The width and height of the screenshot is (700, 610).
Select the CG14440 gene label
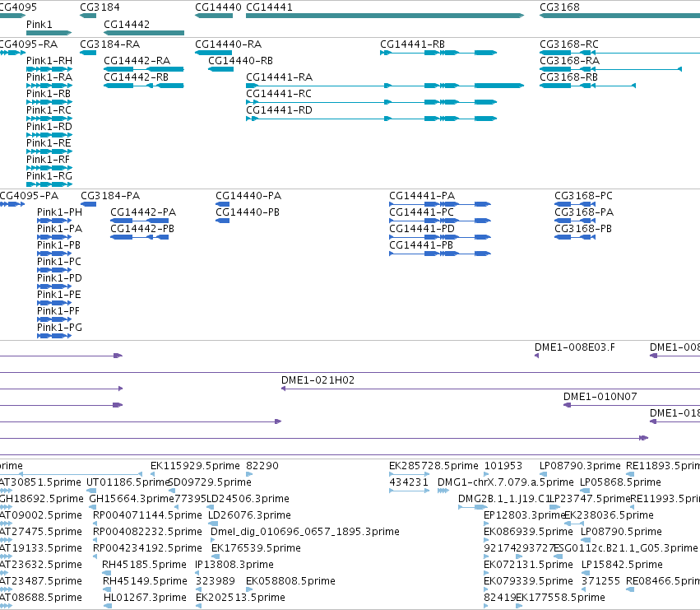(218, 7)
